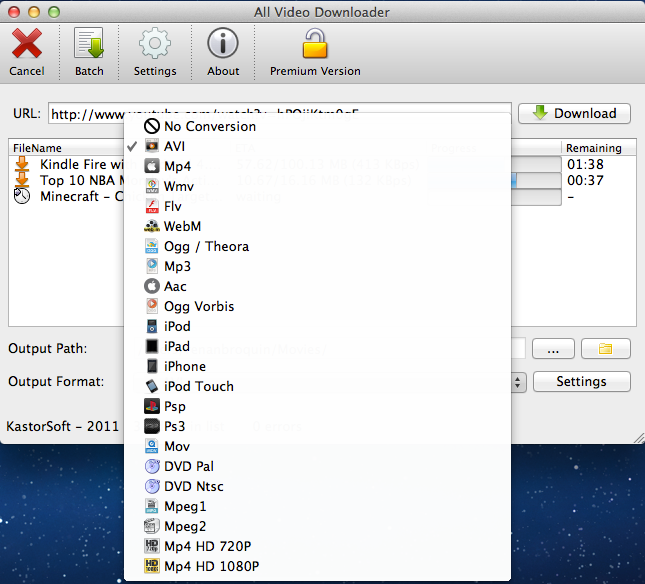The width and height of the screenshot is (645, 584).
Task: Click the DVD Pal disc icon
Action: (x=152, y=466)
